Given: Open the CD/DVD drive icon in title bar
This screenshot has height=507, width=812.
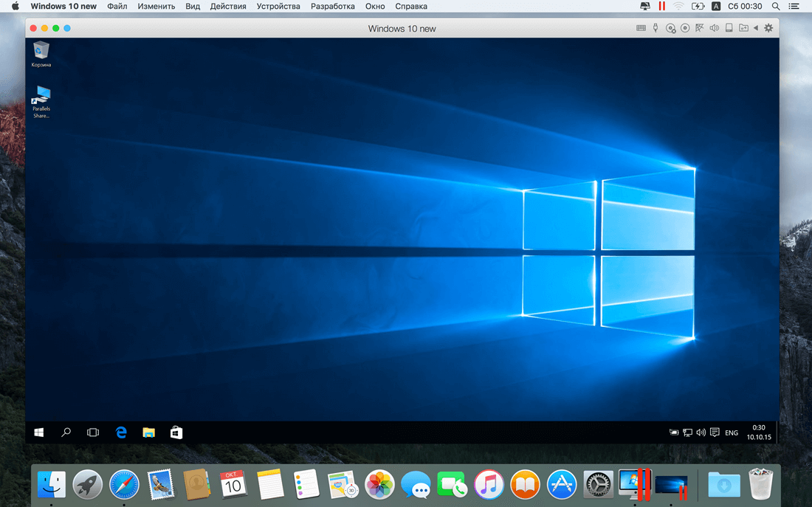Looking at the screenshot, I should (x=670, y=28).
